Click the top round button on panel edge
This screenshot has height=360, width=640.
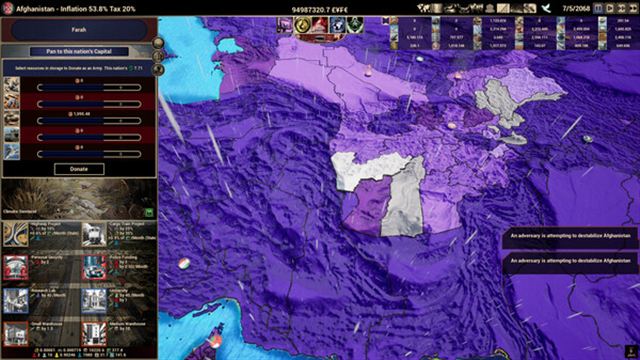point(158,42)
